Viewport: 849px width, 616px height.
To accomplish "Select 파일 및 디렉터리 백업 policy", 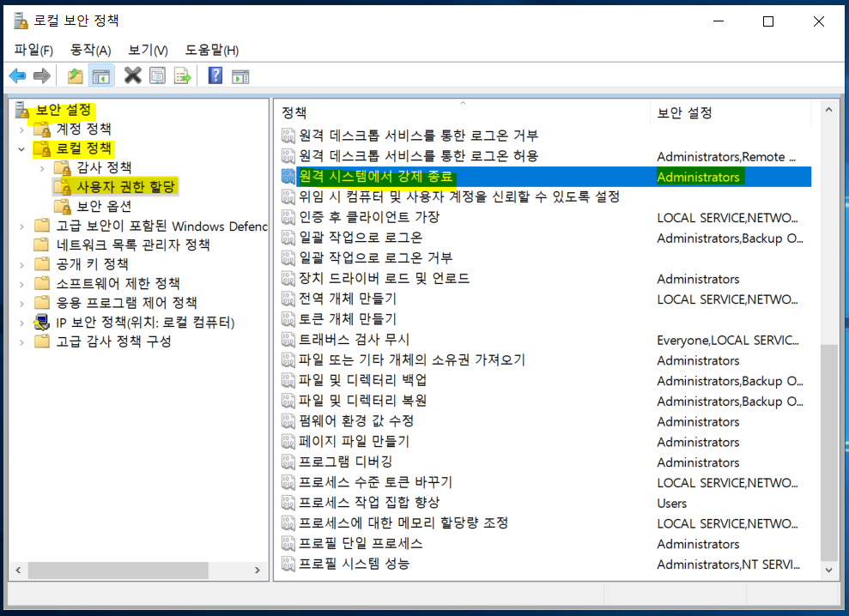I will pyautogui.click(x=363, y=380).
